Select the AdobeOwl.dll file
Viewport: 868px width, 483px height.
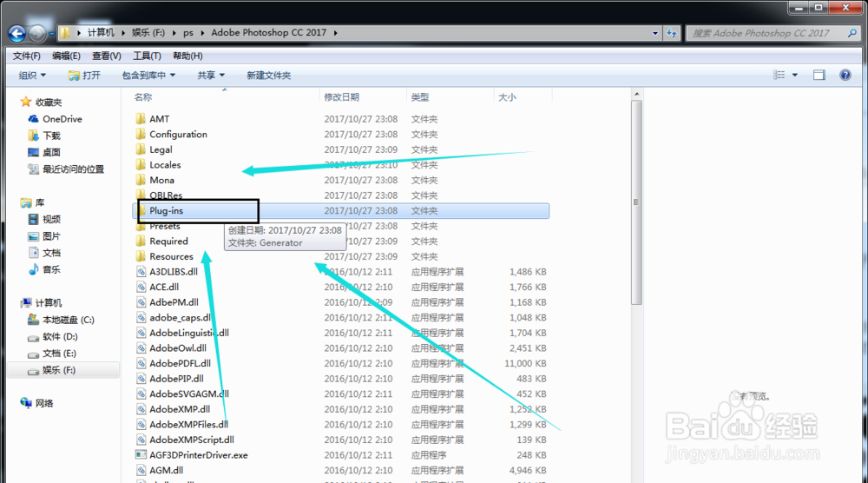pyautogui.click(x=178, y=347)
